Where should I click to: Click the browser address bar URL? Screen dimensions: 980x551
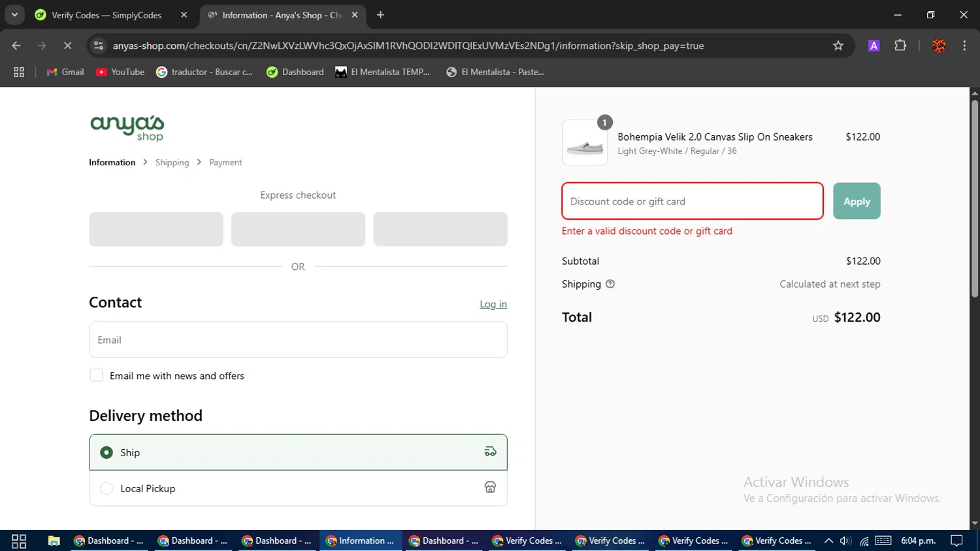tap(408, 46)
